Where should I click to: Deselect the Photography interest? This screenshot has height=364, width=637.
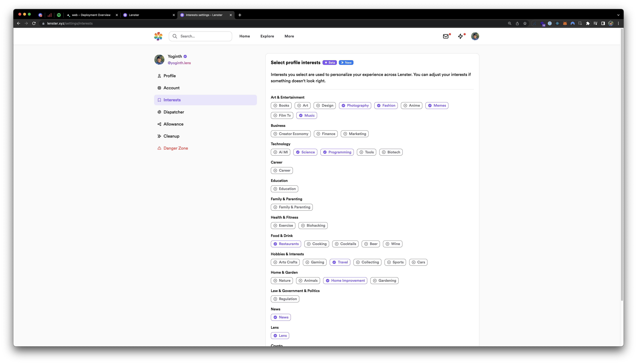pyautogui.click(x=355, y=105)
